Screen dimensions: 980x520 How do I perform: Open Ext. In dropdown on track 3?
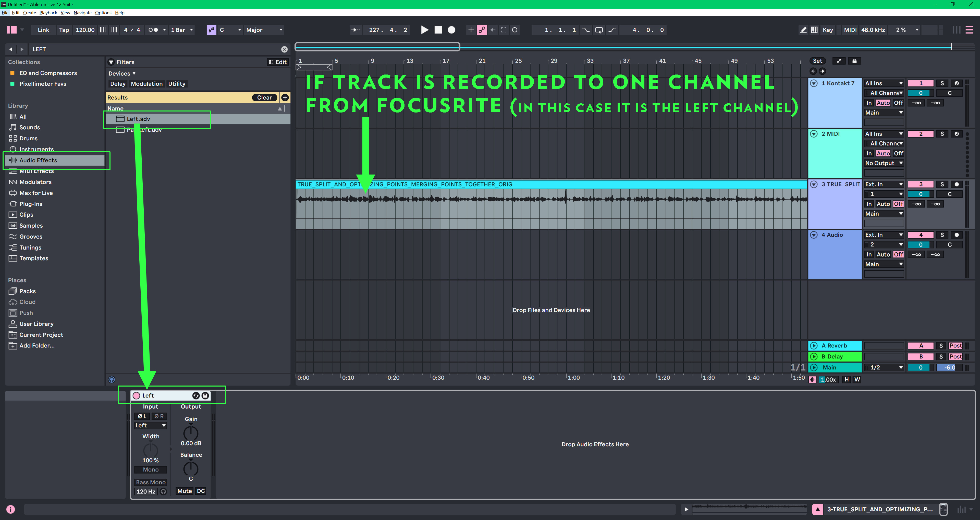pos(884,184)
